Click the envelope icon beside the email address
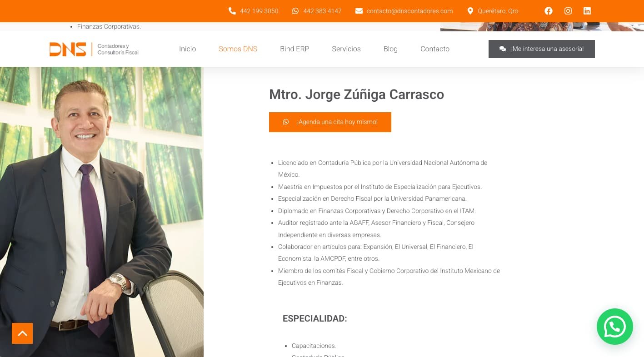This screenshot has width=644, height=357. pyautogui.click(x=359, y=11)
